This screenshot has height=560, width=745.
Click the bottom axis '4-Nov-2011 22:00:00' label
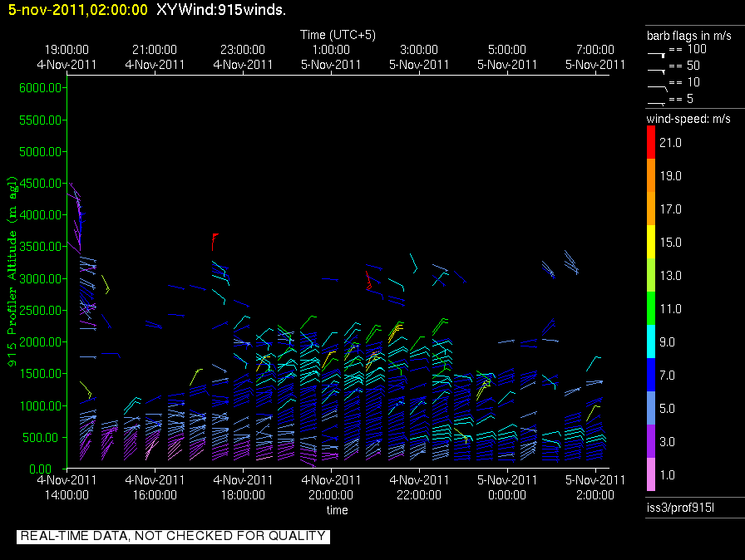point(418,488)
